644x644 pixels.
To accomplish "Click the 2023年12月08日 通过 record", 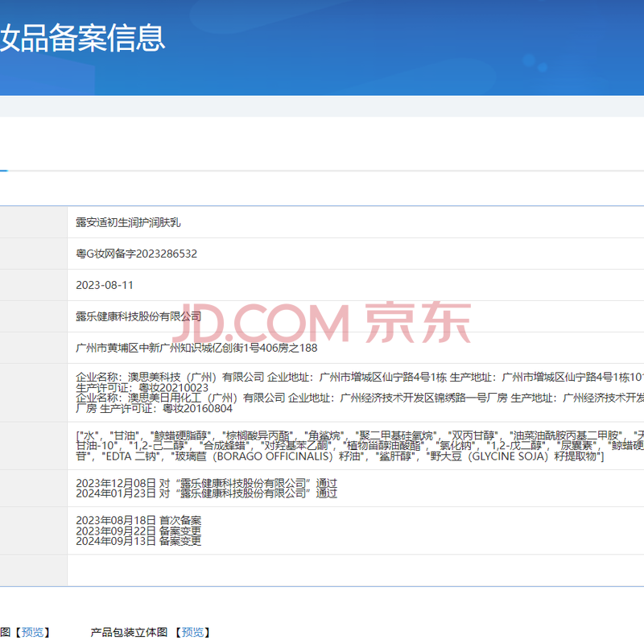I will 206,483.
